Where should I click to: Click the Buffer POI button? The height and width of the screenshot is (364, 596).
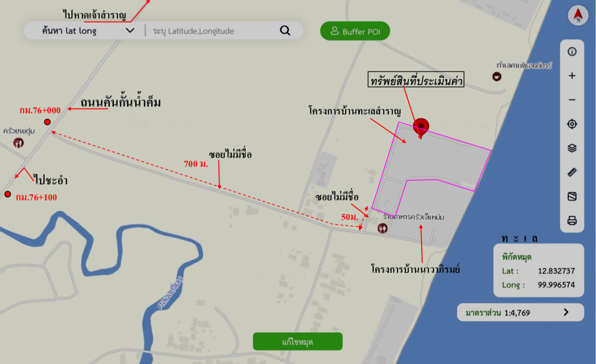tap(355, 31)
